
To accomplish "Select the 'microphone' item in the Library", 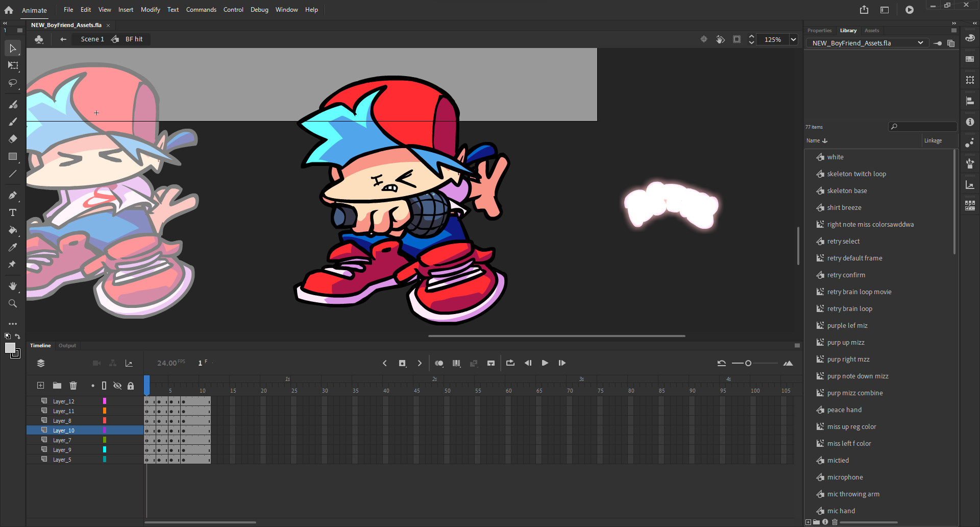I will coord(845,477).
